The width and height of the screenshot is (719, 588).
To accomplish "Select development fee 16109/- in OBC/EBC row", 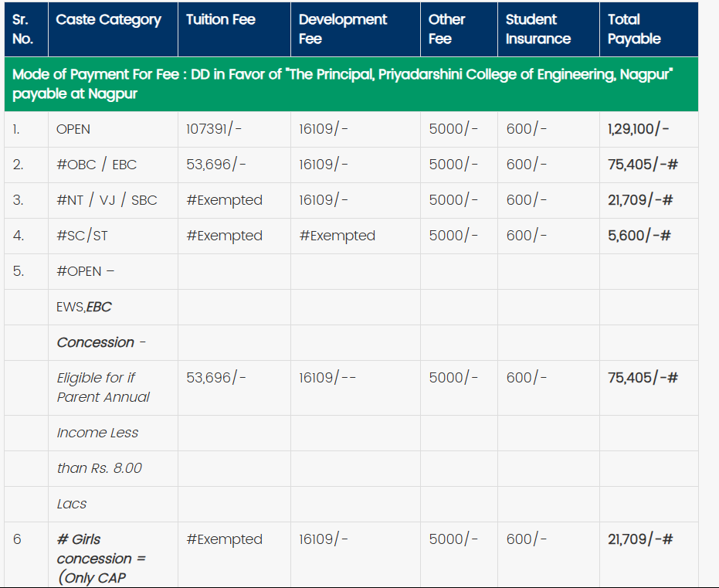I will tap(324, 165).
